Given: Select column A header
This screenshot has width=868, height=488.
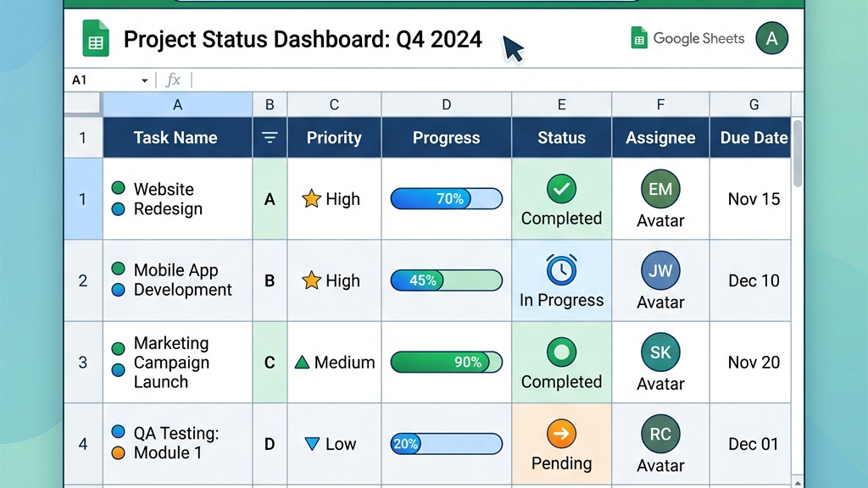Looking at the screenshot, I should [178, 104].
